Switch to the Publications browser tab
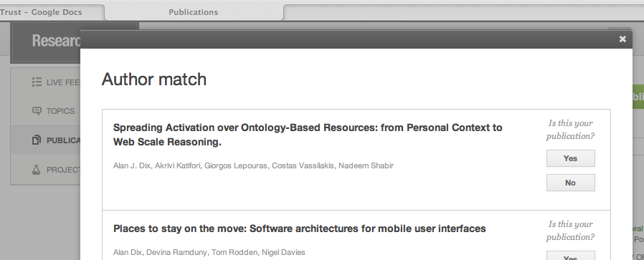 [x=194, y=12]
